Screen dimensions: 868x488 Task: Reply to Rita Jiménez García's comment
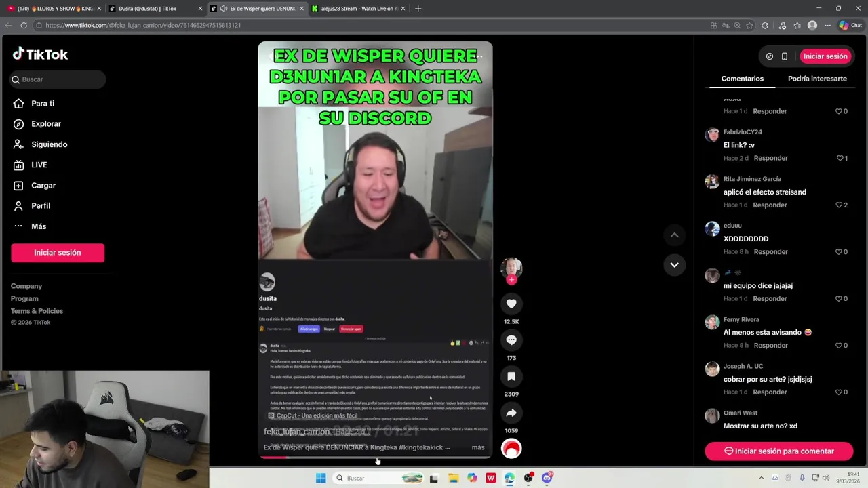(770, 205)
